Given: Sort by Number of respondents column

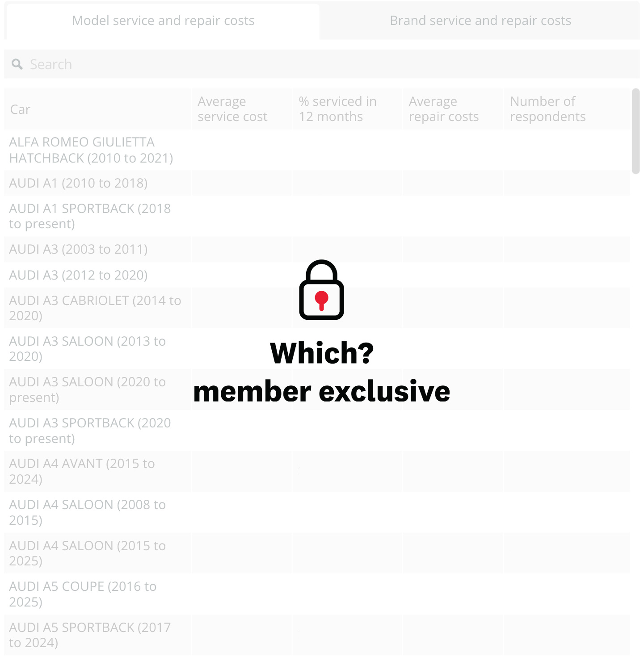Looking at the screenshot, I should coord(547,109).
